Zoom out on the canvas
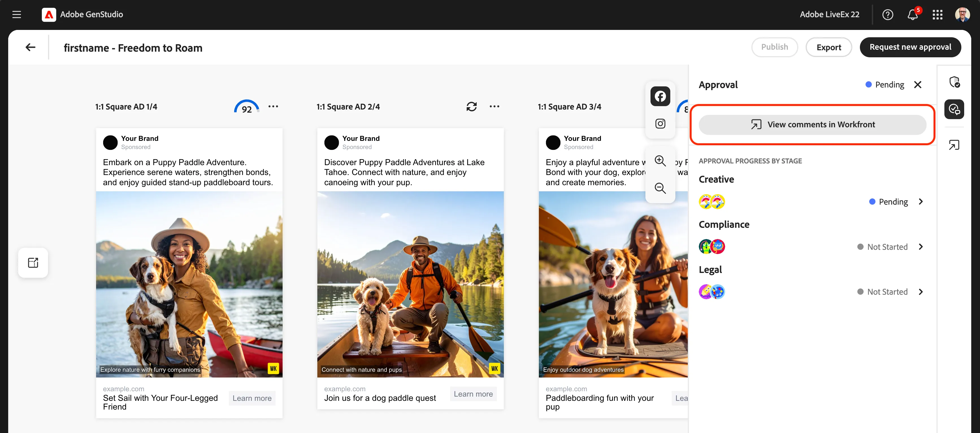The width and height of the screenshot is (980, 433). point(660,188)
